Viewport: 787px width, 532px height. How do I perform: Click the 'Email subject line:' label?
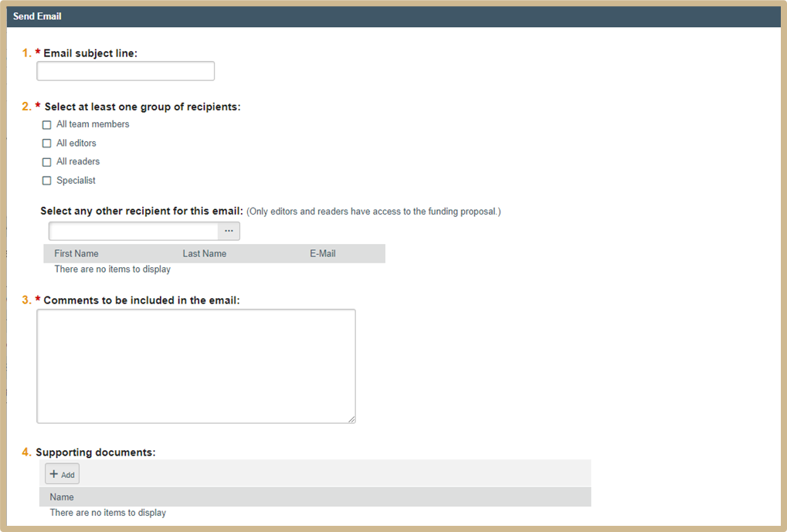pos(90,53)
